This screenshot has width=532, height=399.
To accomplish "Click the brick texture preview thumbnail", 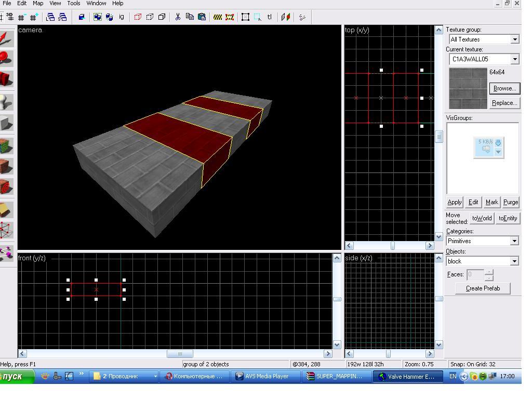I will point(468,89).
